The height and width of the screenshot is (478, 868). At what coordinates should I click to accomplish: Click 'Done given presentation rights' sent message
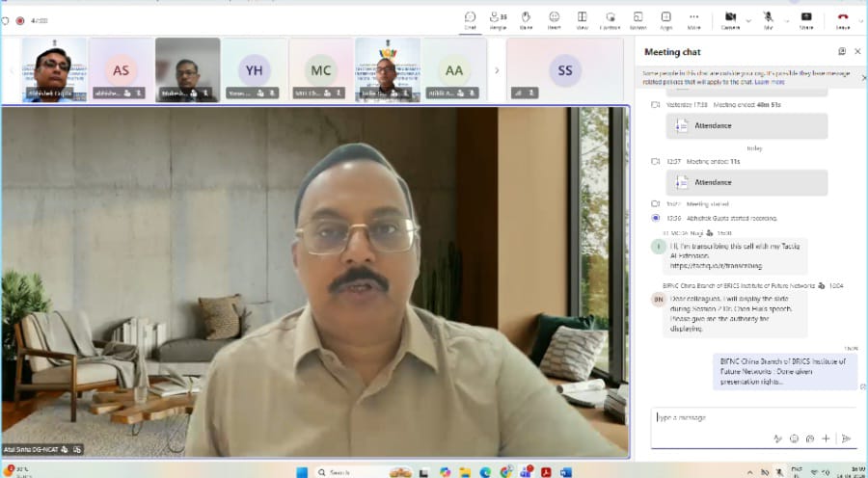coord(784,371)
